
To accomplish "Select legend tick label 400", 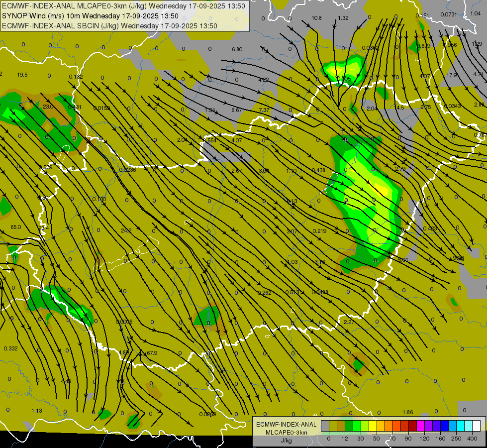I will point(472,439).
